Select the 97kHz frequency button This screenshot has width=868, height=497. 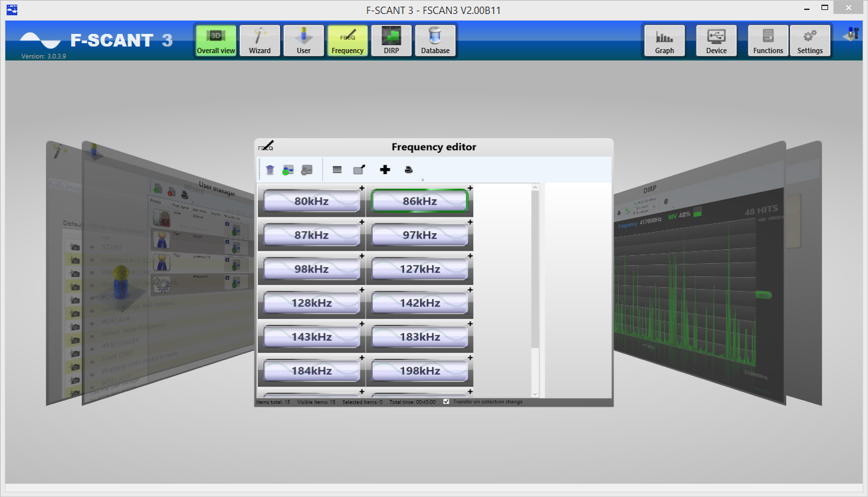pyautogui.click(x=420, y=235)
